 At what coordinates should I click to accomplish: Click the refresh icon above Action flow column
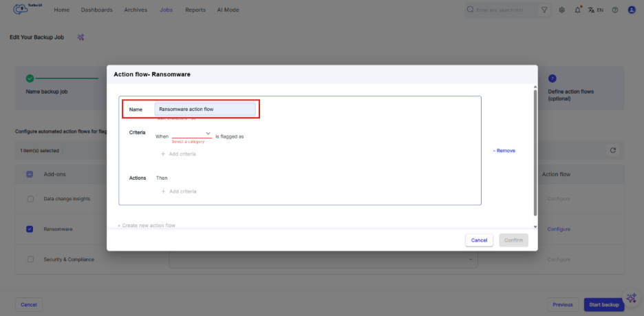point(612,150)
